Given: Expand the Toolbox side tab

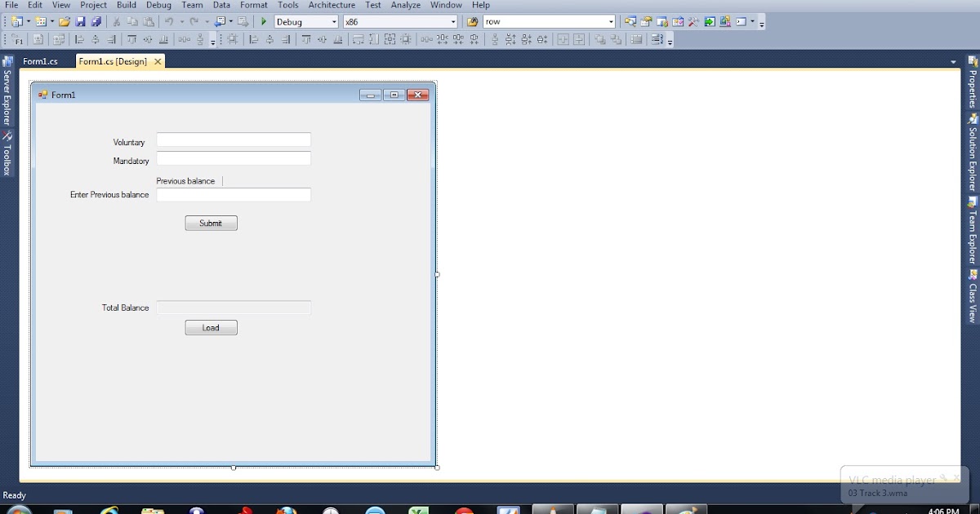Looking at the screenshot, I should (x=7, y=153).
